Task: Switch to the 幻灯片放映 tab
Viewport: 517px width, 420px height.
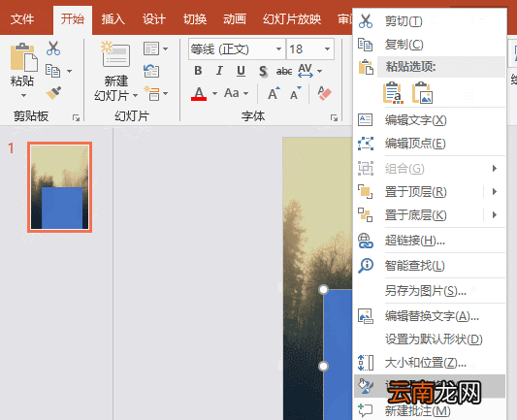Action: click(x=292, y=19)
